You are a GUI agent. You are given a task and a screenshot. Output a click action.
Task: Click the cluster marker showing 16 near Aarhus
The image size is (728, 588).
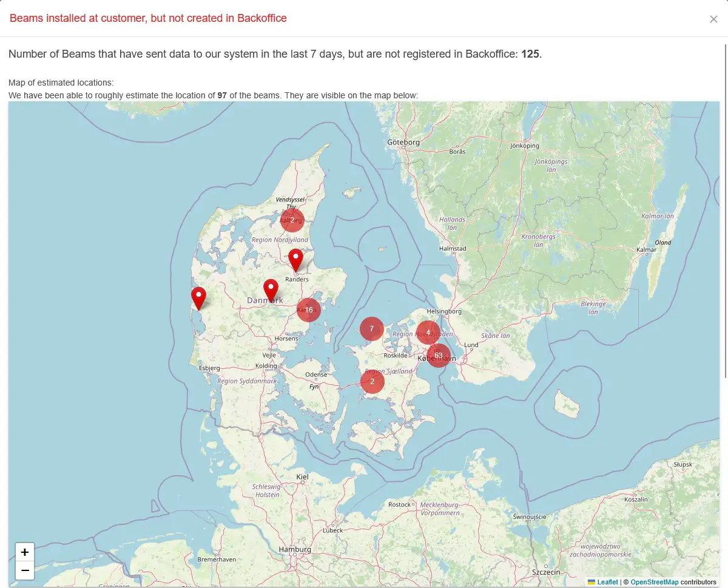[x=309, y=310]
